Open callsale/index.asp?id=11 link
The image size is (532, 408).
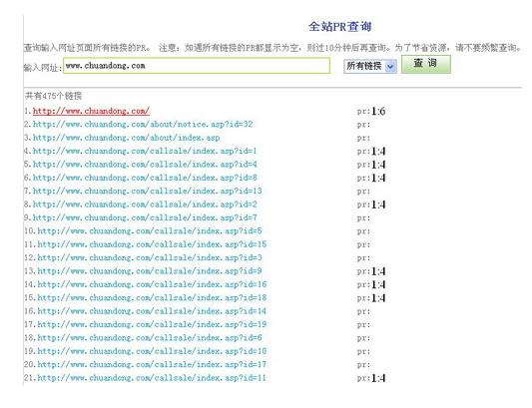tap(152, 378)
